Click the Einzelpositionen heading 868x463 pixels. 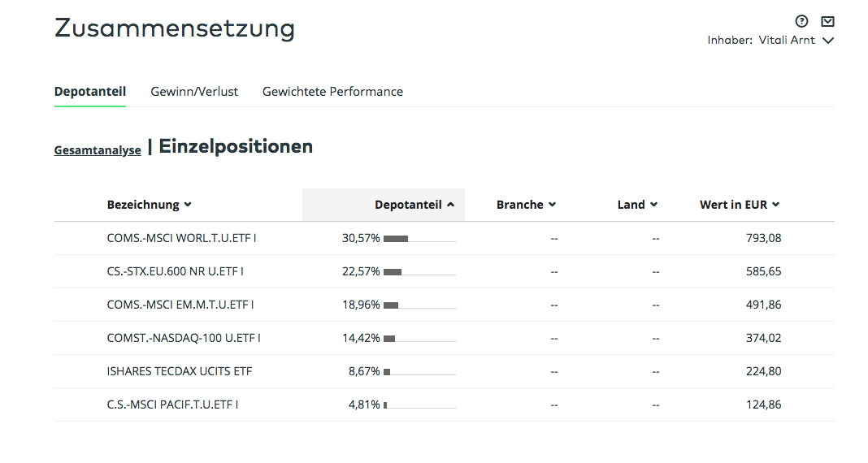pos(236,146)
